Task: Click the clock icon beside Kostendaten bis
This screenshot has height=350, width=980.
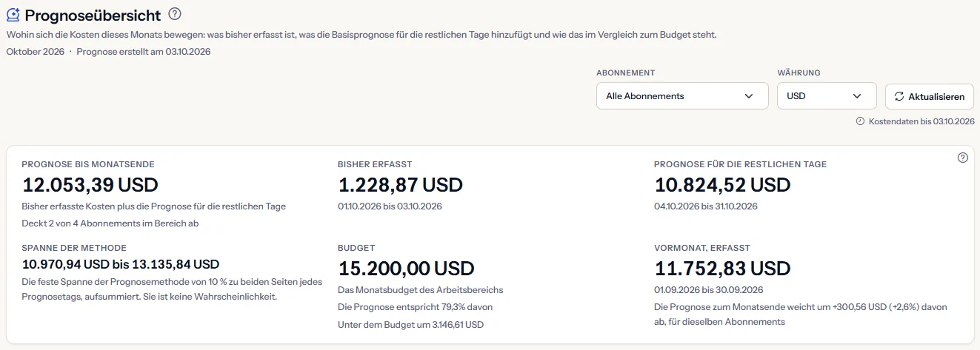Action: (x=860, y=121)
